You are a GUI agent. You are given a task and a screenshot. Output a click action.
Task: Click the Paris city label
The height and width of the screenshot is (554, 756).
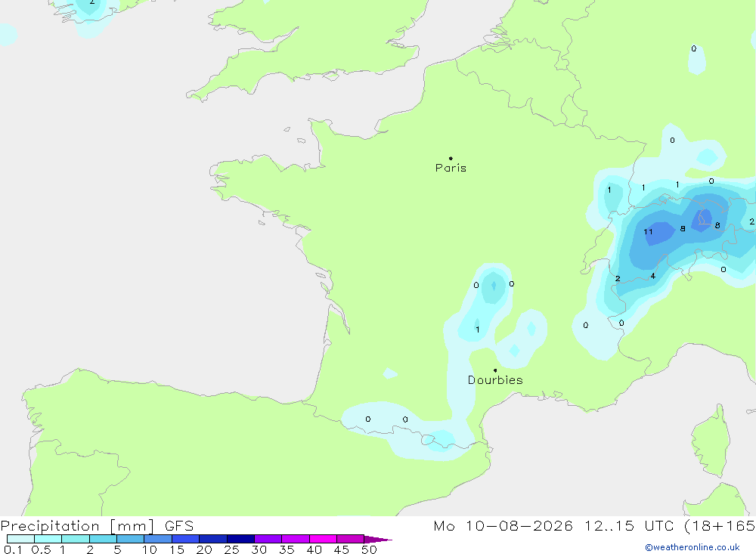[451, 168]
